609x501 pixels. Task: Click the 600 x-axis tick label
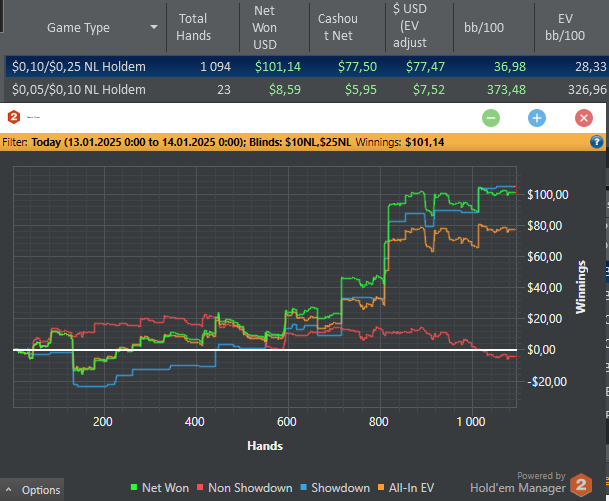click(x=287, y=422)
